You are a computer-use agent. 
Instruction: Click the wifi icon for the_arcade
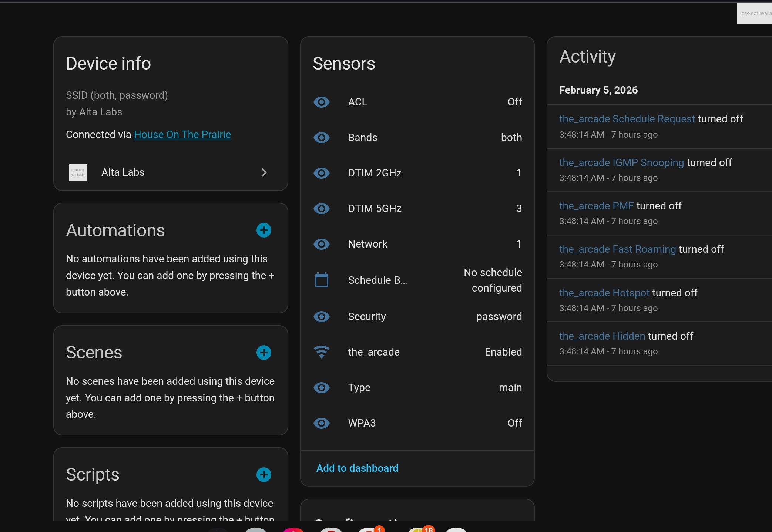[321, 352]
